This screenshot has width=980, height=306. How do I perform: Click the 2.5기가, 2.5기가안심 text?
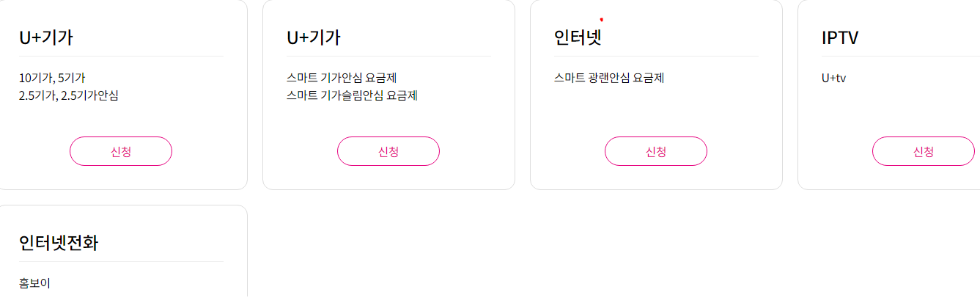(x=69, y=95)
